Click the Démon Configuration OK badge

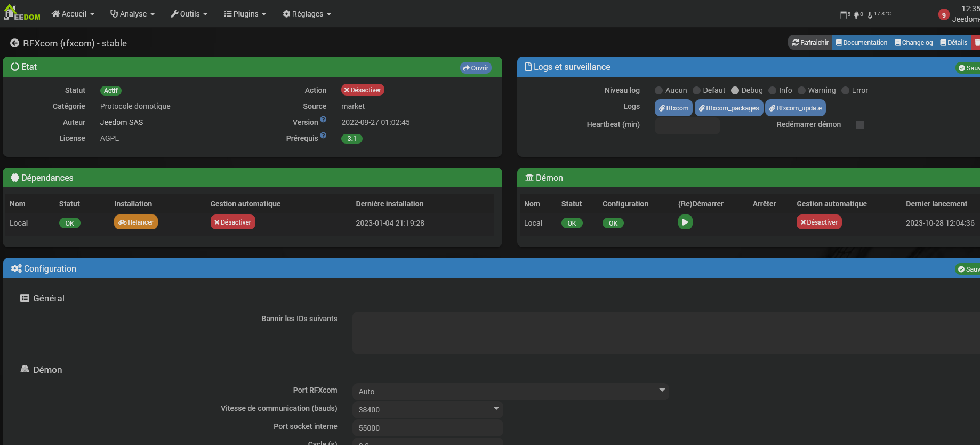click(613, 223)
